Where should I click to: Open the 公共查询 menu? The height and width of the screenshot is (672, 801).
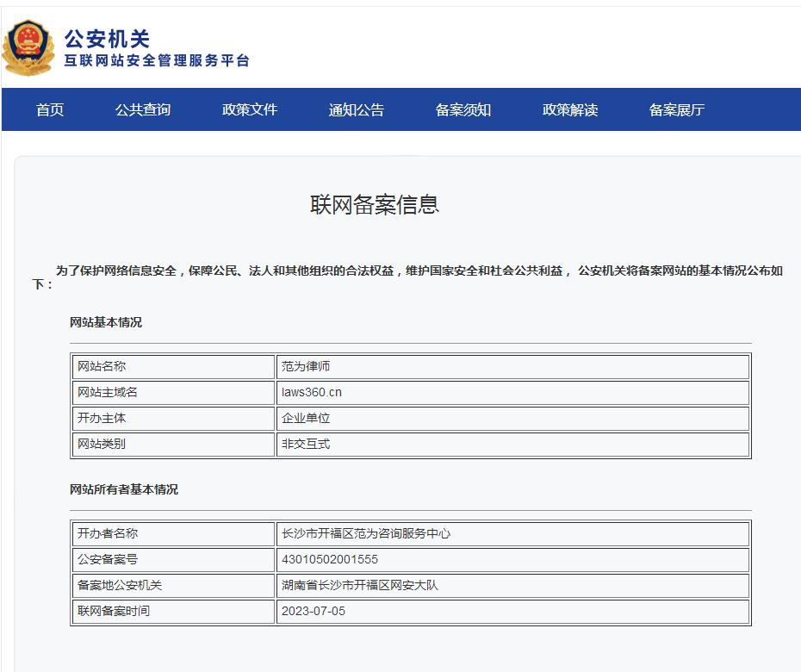[142, 109]
